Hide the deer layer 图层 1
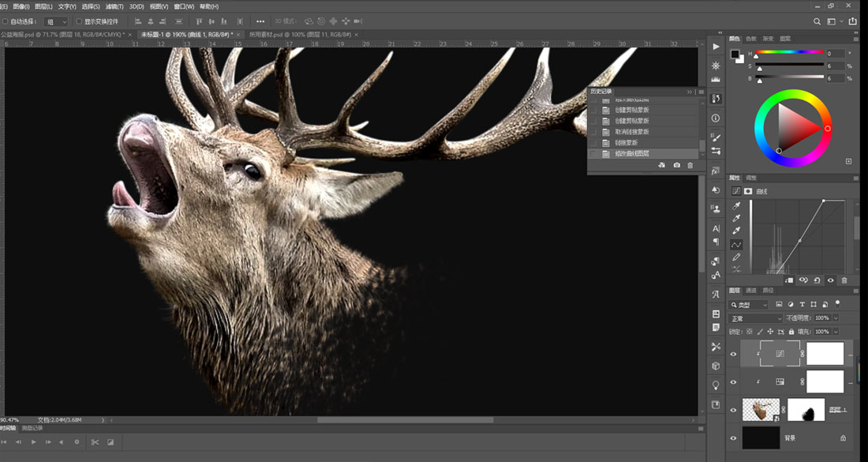Image resolution: width=868 pixels, height=462 pixels. point(734,410)
